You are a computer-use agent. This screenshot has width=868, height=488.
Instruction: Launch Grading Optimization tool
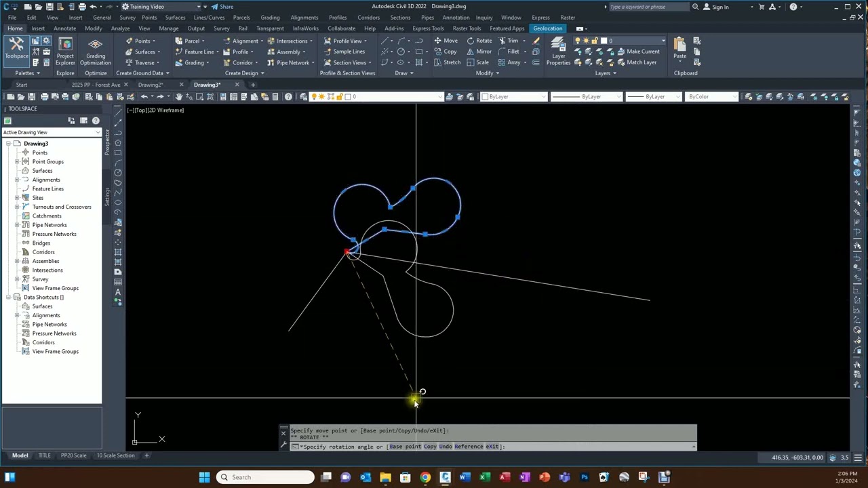point(96,51)
